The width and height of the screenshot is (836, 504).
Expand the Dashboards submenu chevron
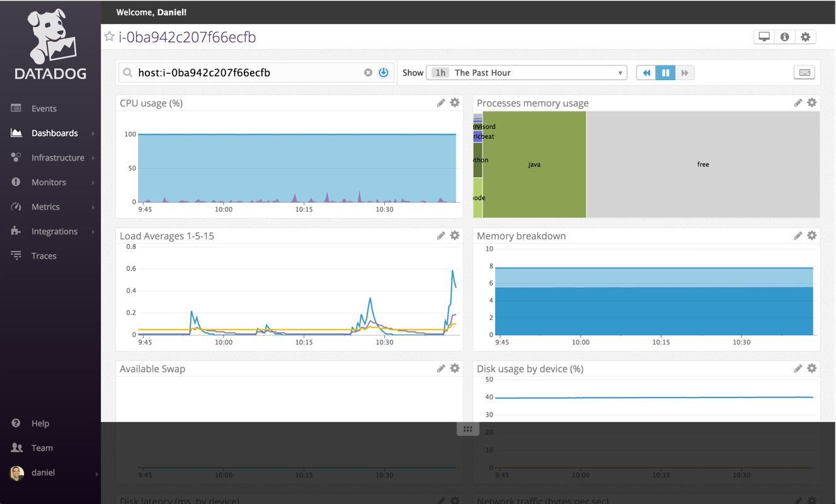pos(93,133)
